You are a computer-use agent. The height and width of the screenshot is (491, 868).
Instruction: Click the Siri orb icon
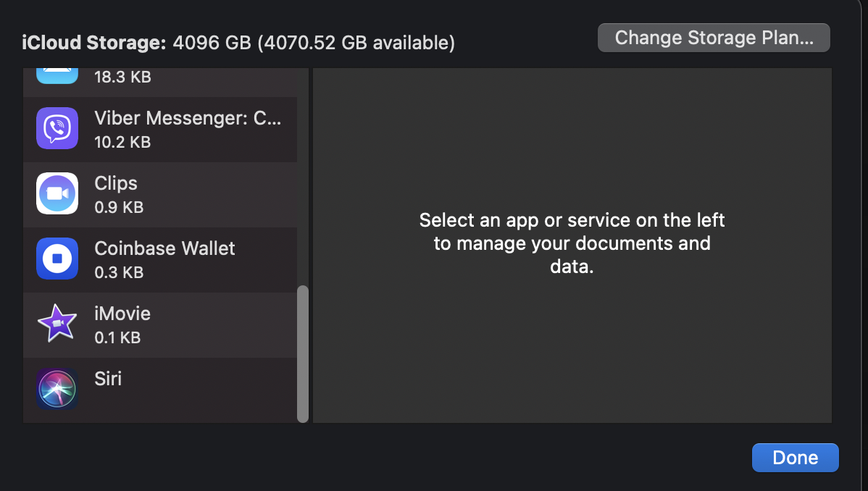[57, 389]
